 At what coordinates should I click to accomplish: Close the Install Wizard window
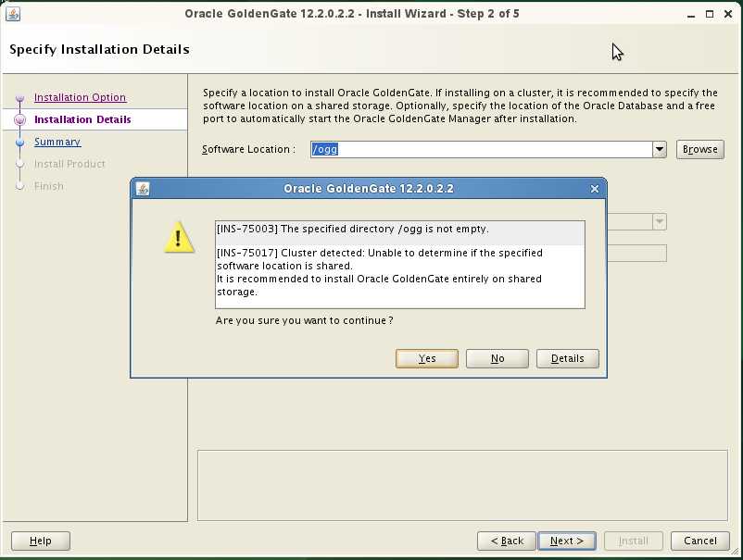(728, 14)
